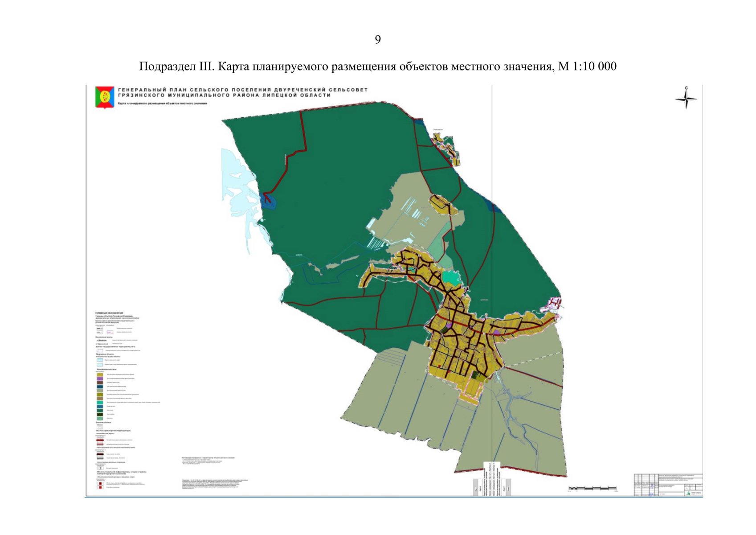The height and width of the screenshot is (535, 756).
Task: Click the 'Подраздел III' section heading
Action: coord(377,66)
